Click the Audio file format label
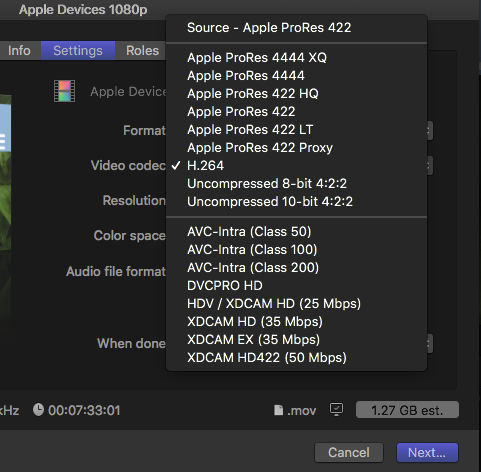Image resolution: width=481 pixels, height=472 pixels. 116,271
